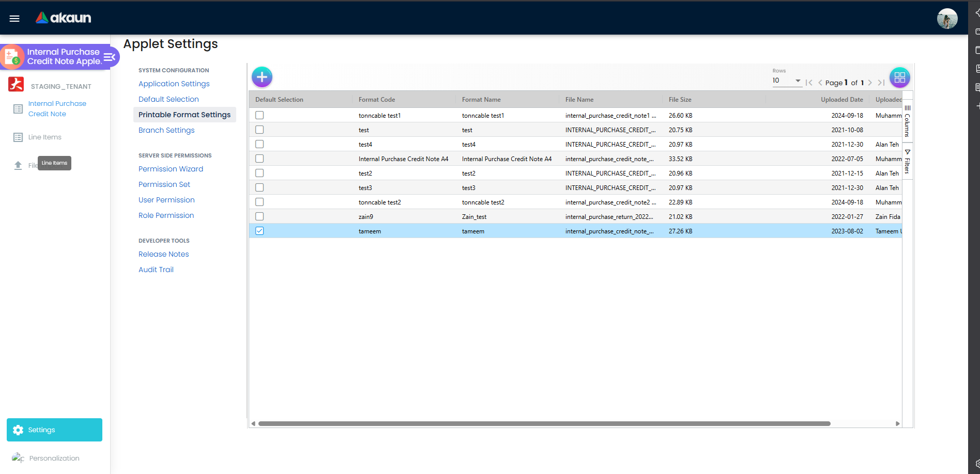Sort by File Name column header
Screen dimensions: 980x474
pos(579,100)
